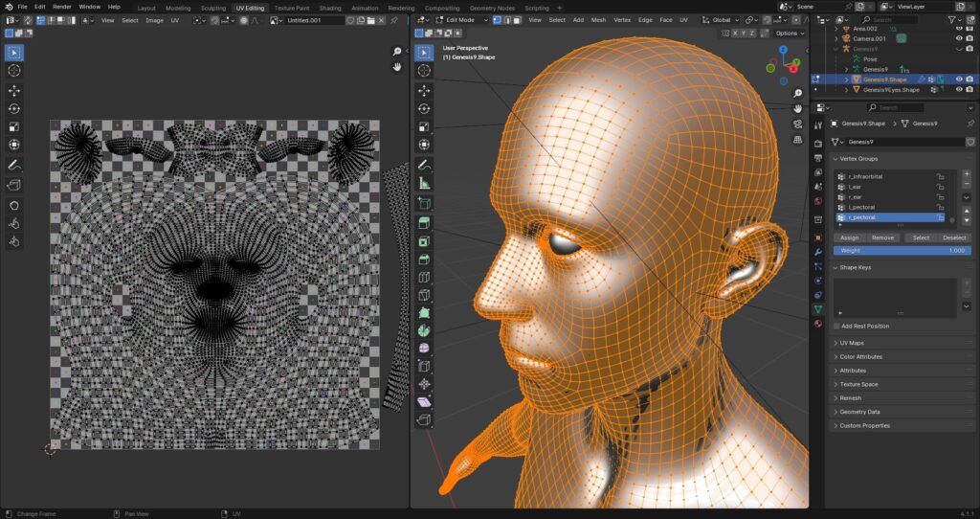Select the Annotate tool in UV editor
980x519 pixels.
click(x=14, y=165)
